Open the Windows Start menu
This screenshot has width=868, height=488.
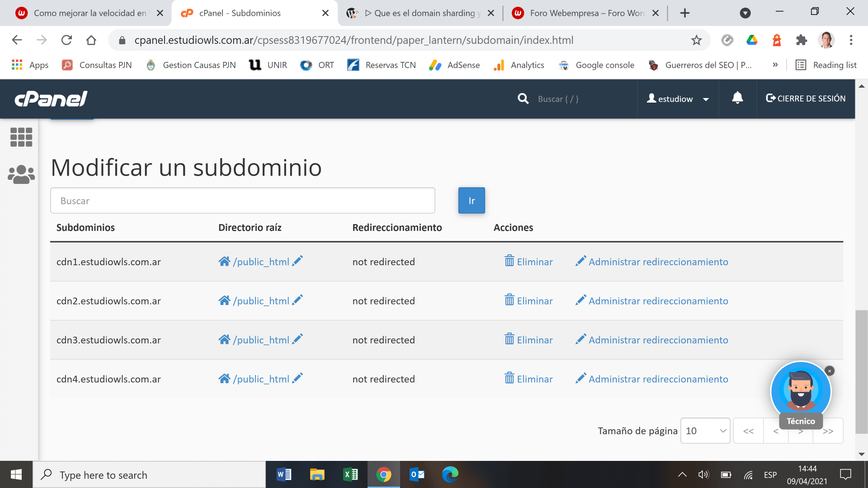16,474
